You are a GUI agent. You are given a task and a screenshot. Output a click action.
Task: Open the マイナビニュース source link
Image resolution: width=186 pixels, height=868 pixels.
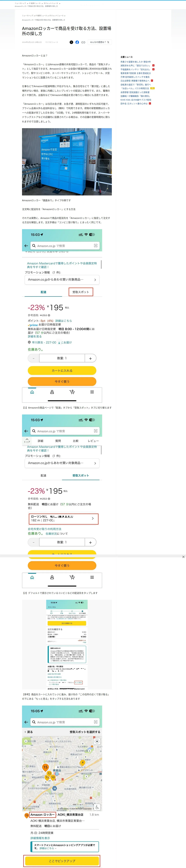pos(52,42)
